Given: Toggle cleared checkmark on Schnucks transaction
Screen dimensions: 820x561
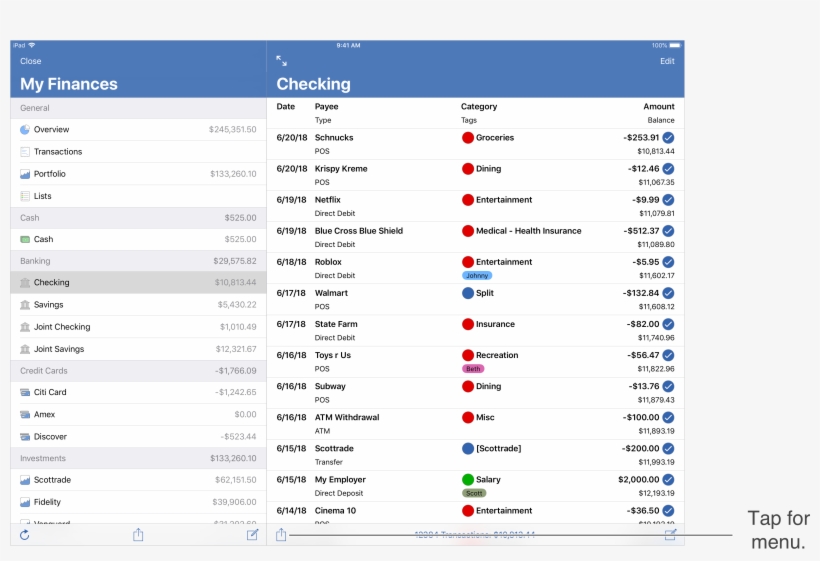Looking at the screenshot, I should point(668,138).
